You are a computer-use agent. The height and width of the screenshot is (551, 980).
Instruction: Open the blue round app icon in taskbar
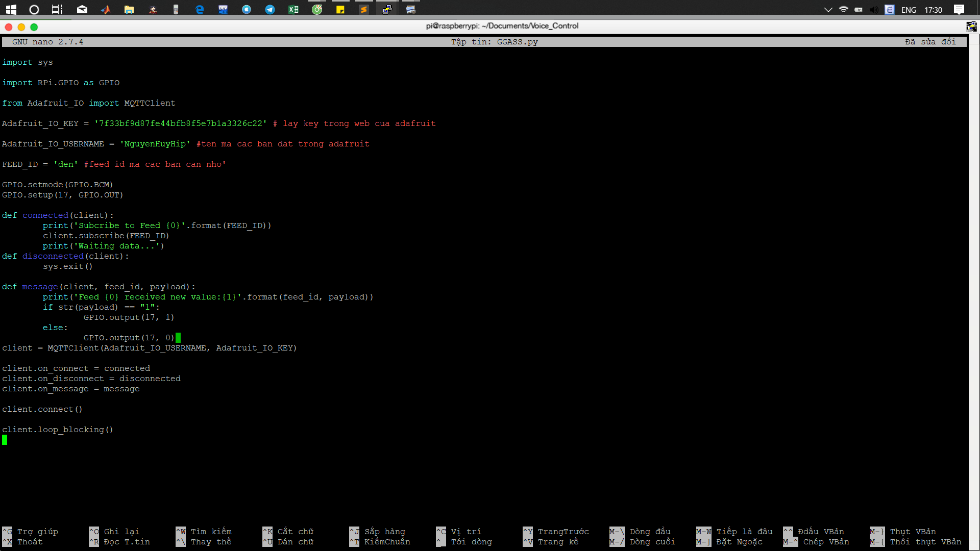(x=247, y=9)
